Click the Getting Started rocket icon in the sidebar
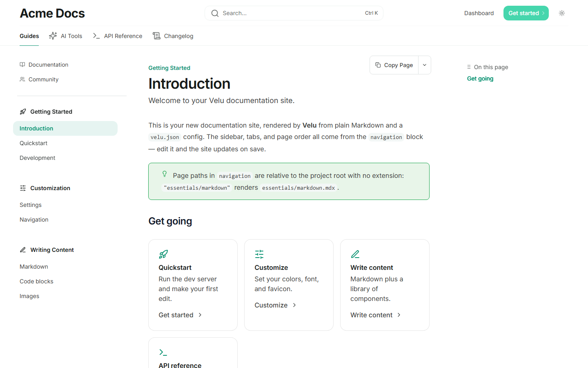The width and height of the screenshot is (588, 368). point(23,112)
